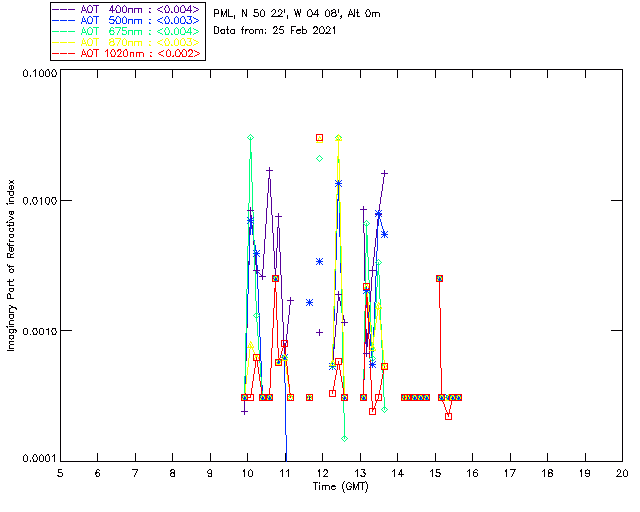Click the red square data point just after 15 GMT
640x512 pixels.
[x=439, y=278]
